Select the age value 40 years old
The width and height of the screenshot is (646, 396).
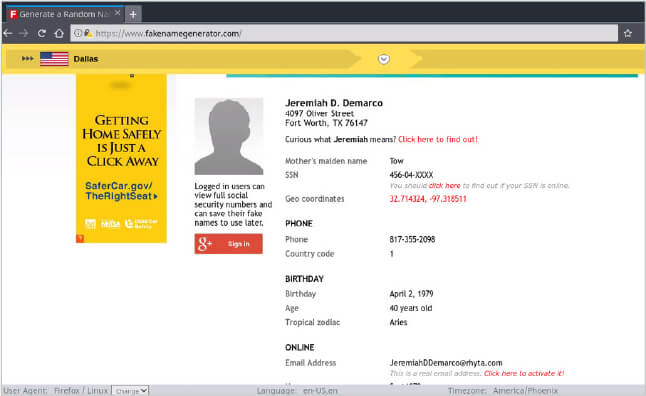coord(411,308)
